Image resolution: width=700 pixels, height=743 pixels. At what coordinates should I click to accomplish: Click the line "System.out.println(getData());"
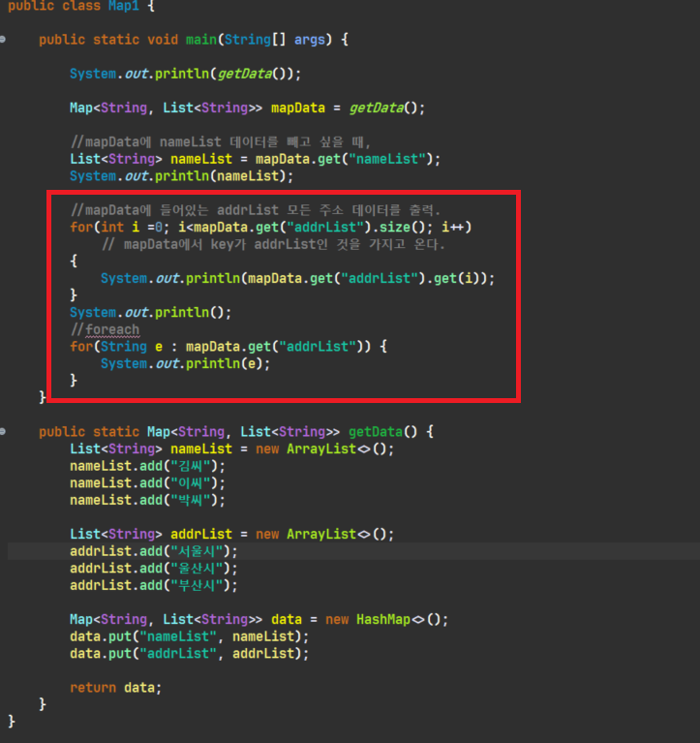pyautogui.click(x=185, y=74)
